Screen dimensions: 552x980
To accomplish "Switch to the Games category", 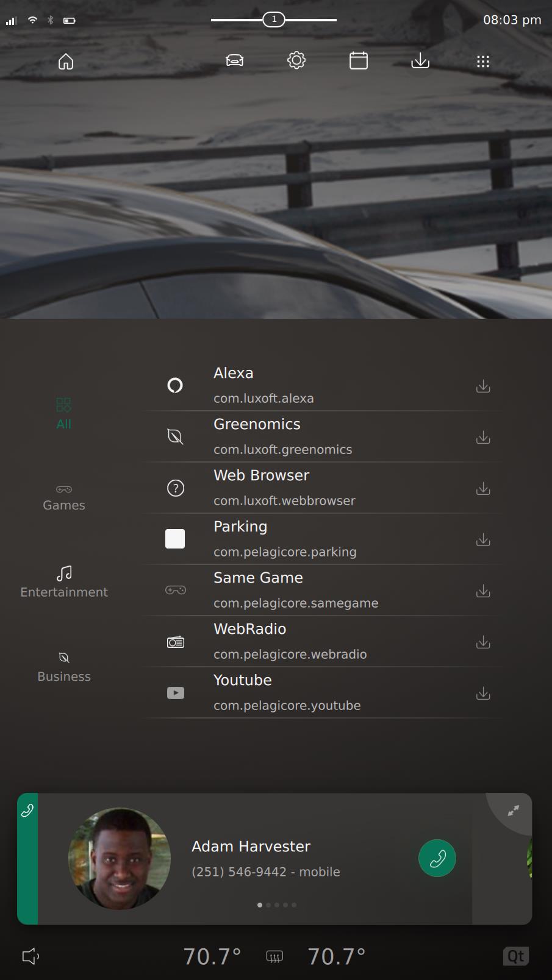I will click(64, 498).
